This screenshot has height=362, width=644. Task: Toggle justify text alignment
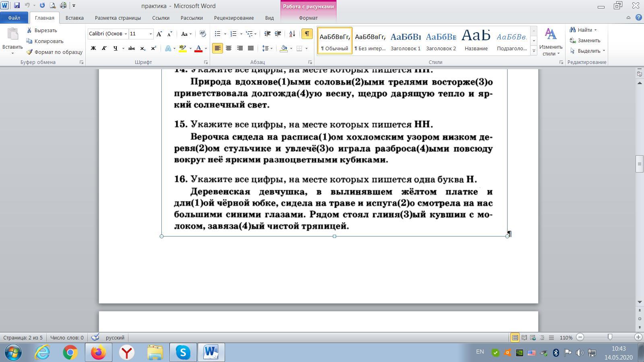pos(251,48)
